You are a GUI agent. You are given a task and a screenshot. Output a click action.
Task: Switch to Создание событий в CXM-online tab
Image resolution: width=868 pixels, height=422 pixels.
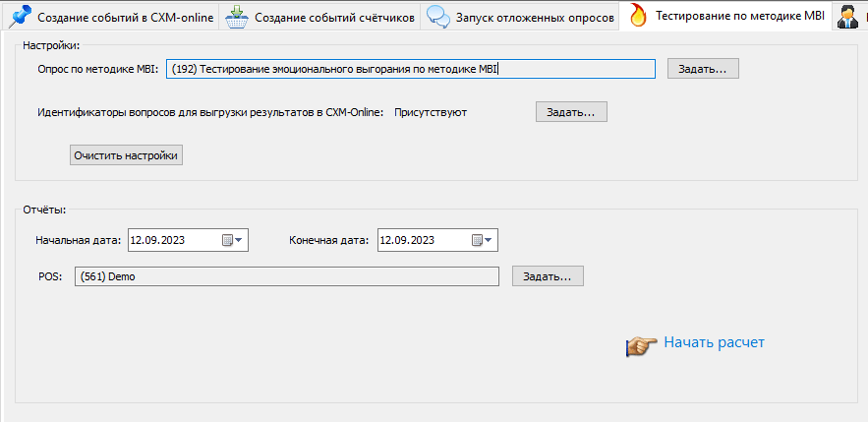tap(125, 17)
